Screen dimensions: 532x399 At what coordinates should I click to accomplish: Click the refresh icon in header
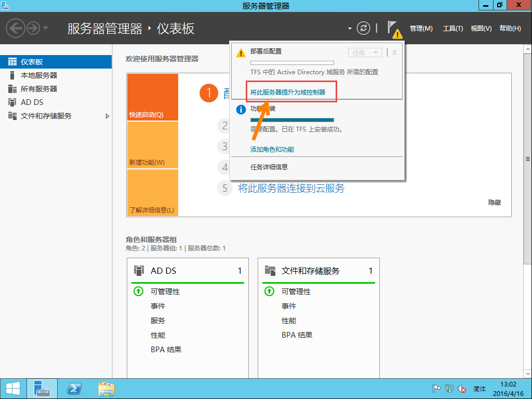[363, 28]
